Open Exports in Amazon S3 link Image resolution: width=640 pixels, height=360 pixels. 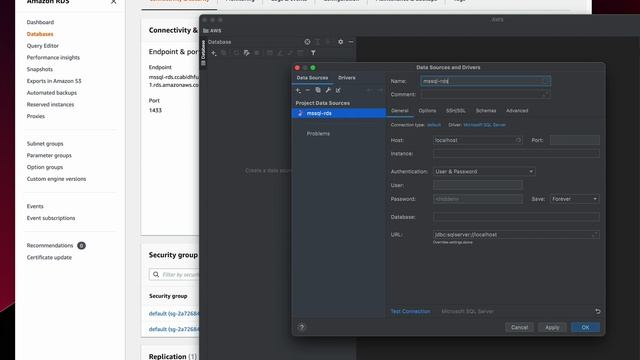coord(54,81)
